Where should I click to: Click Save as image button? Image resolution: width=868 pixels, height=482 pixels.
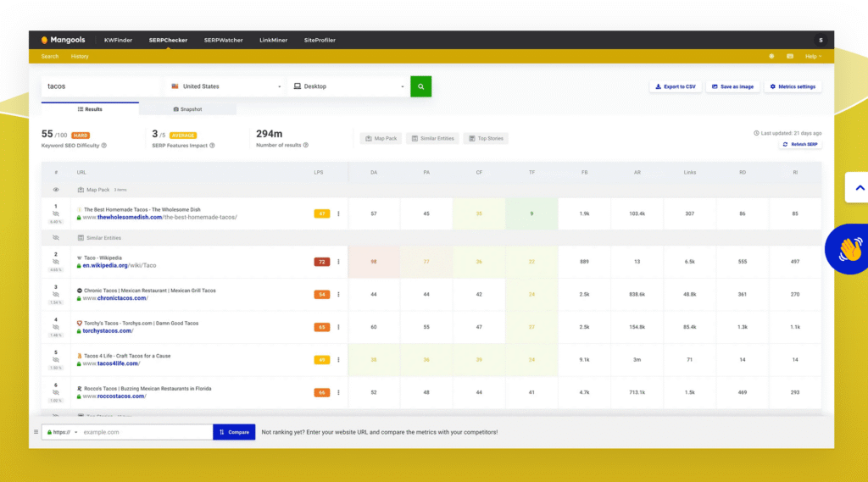733,86
